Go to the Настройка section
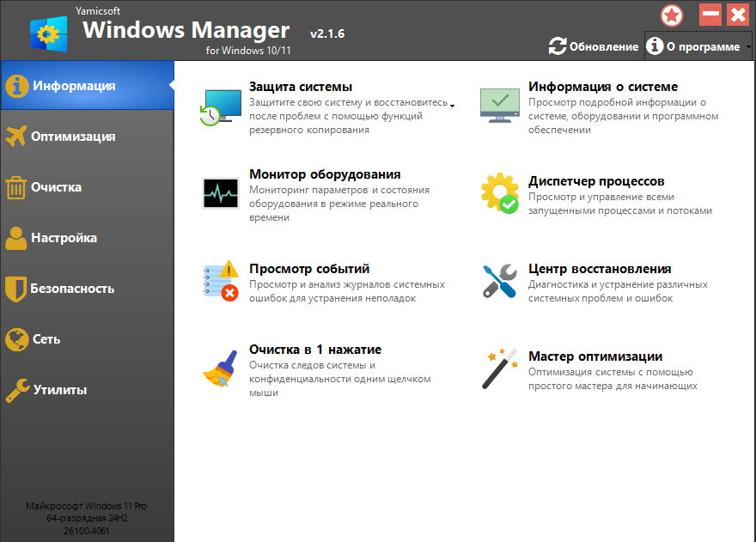 tap(88, 238)
